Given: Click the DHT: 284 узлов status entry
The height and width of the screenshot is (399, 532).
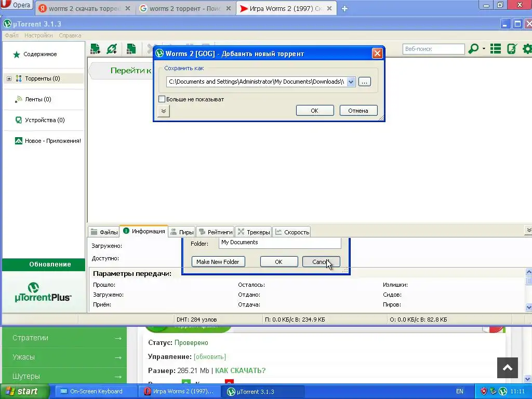Looking at the screenshot, I should coord(197,320).
